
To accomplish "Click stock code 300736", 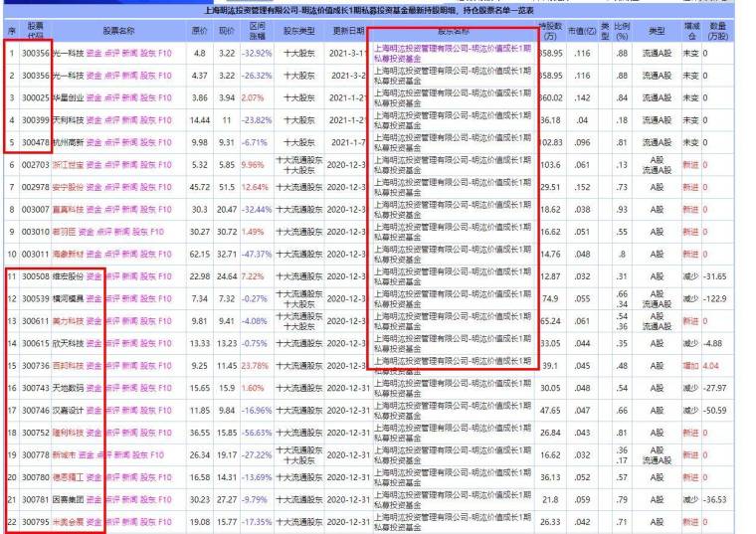I will click(x=36, y=366).
